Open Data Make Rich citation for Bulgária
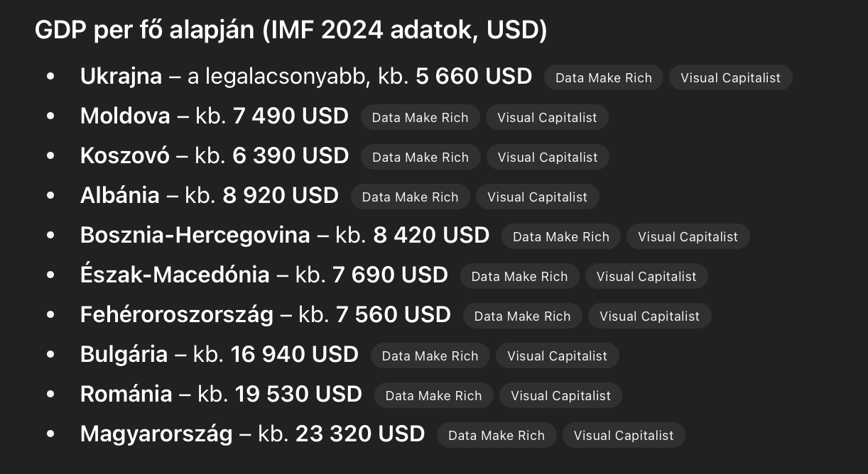The image size is (868, 474). [x=430, y=356]
